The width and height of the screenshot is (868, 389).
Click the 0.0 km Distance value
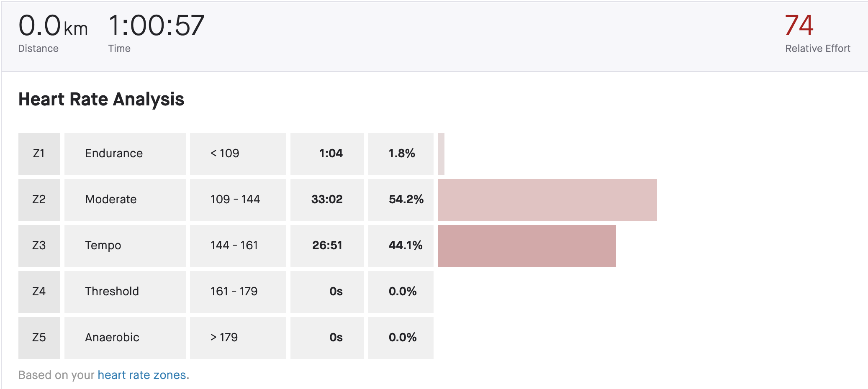(x=53, y=26)
